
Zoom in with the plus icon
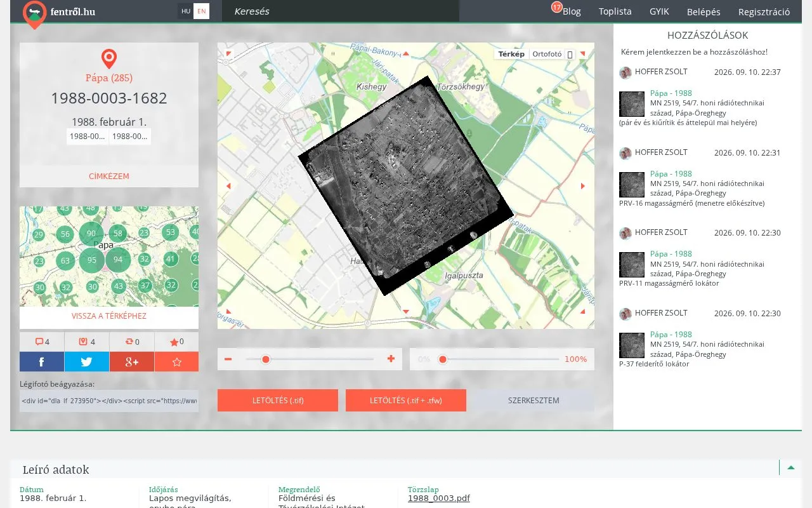pyautogui.click(x=391, y=359)
